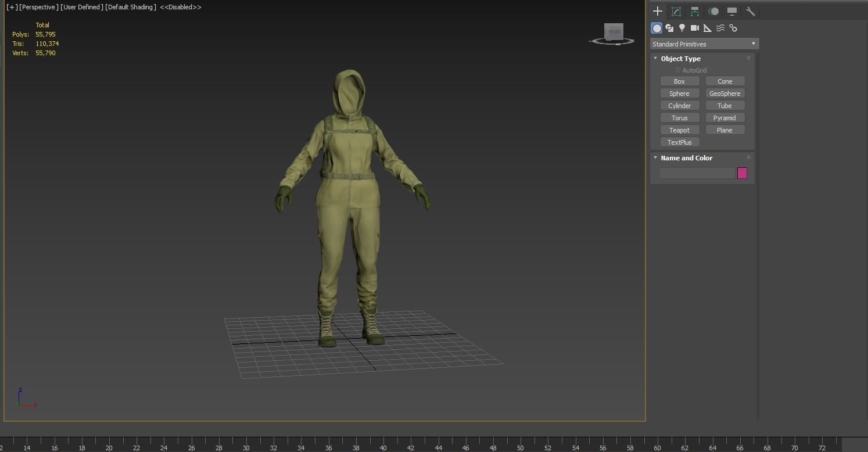Open the Utilities wrench tab
The height and width of the screenshot is (452, 868).
click(750, 11)
